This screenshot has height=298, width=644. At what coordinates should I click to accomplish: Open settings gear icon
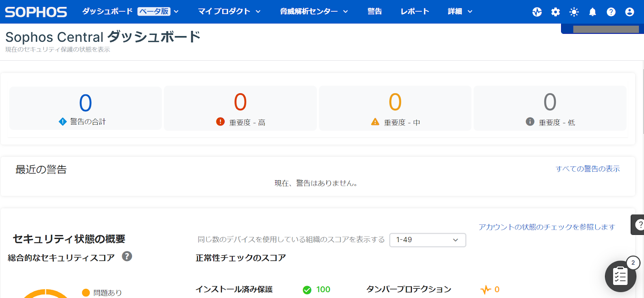555,12
